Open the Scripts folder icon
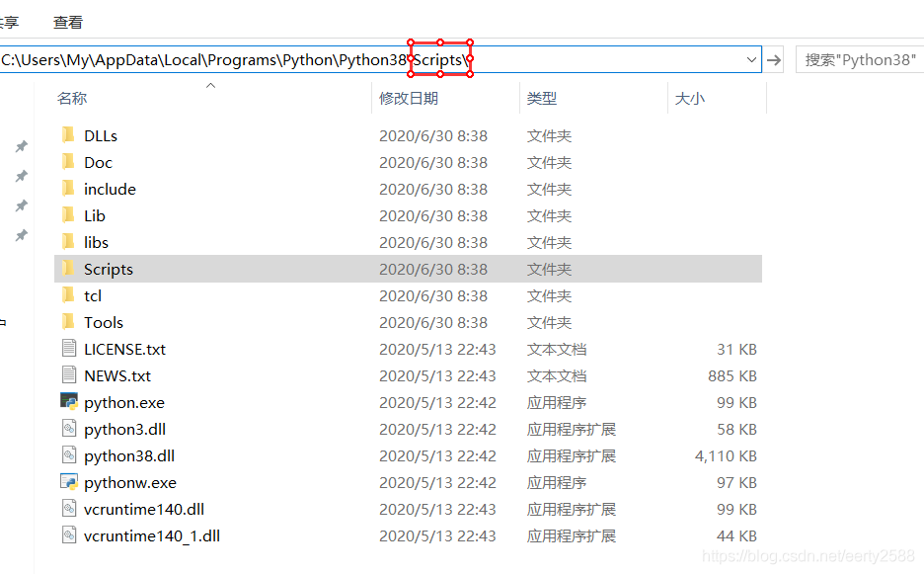The image size is (924, 574). [x=67, y=269]
